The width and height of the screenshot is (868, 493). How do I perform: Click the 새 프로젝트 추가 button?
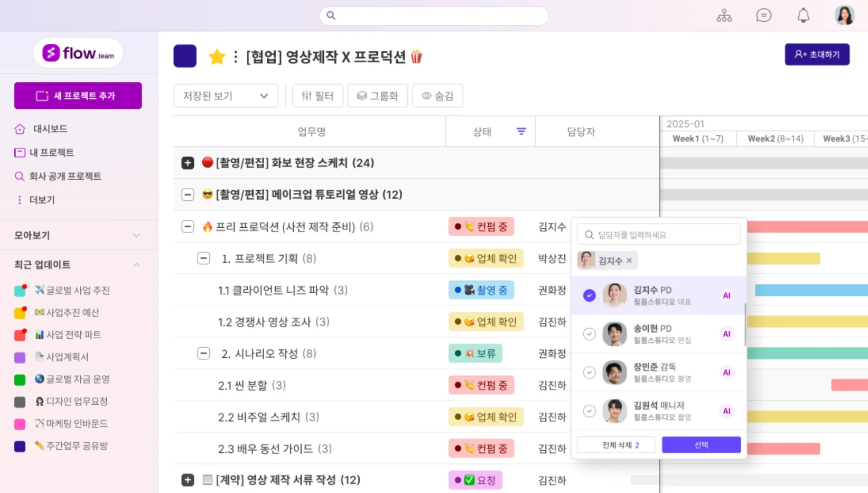click(78, 96)
